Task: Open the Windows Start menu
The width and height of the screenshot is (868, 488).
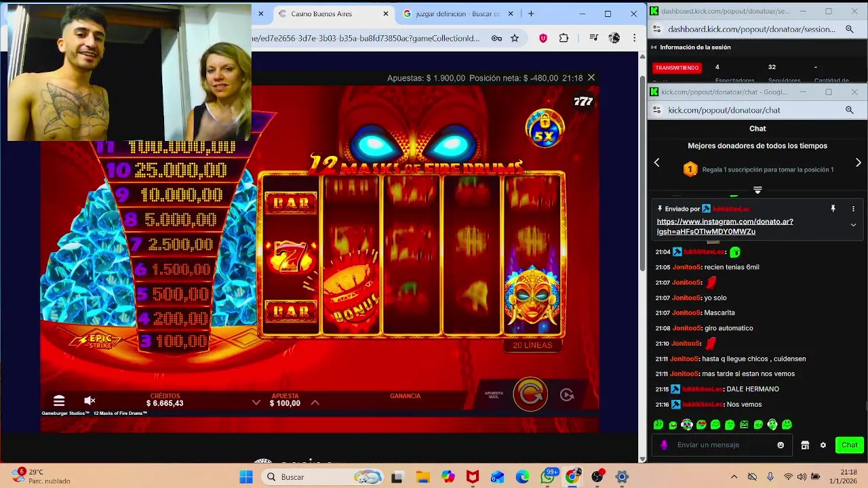Action: point(245,476)
